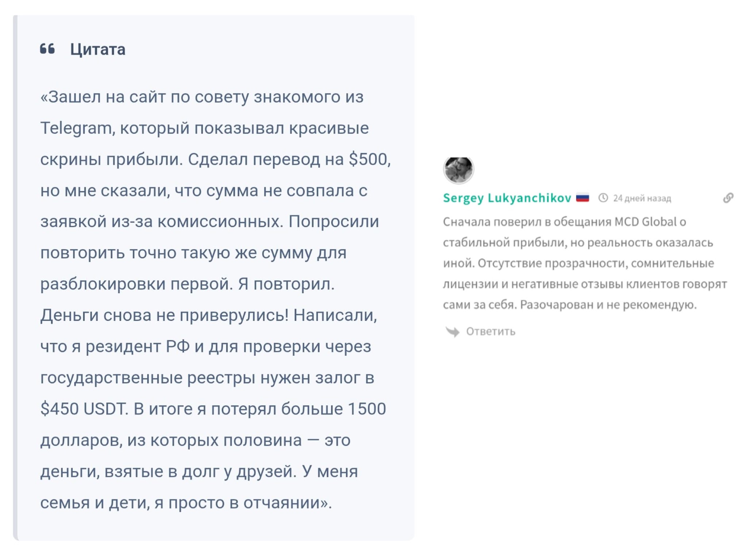This screenshot has width=747, height=560.
Task: Copy the comment permalink via the chain icon
Action: click(x=728, y=198)
